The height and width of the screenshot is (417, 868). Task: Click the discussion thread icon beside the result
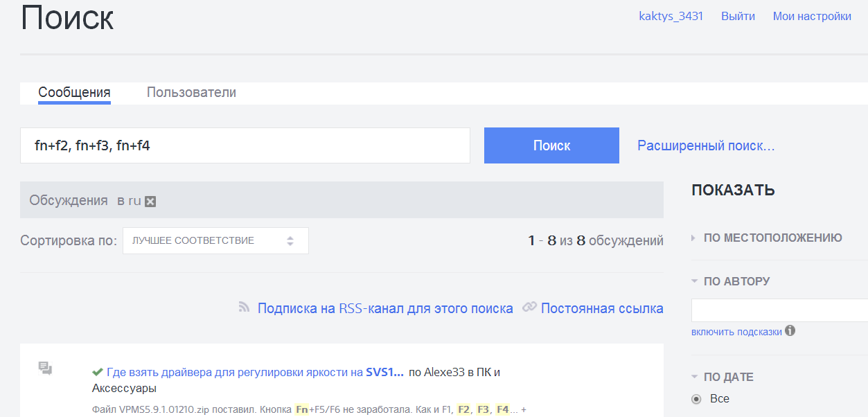[x=46, y=368]
